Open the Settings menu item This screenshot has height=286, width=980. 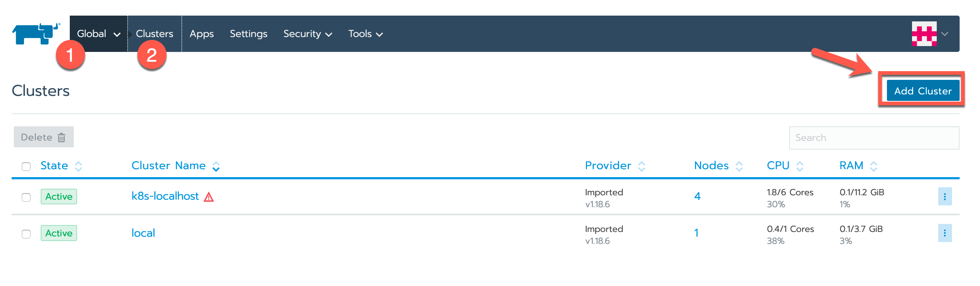pyautogui.click(x=248, y=34)
